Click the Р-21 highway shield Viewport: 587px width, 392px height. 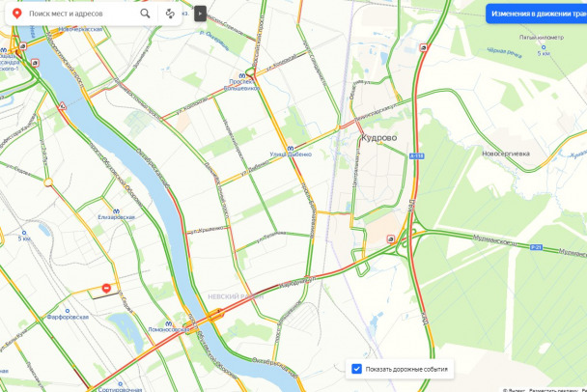click(x=536, y=247)
